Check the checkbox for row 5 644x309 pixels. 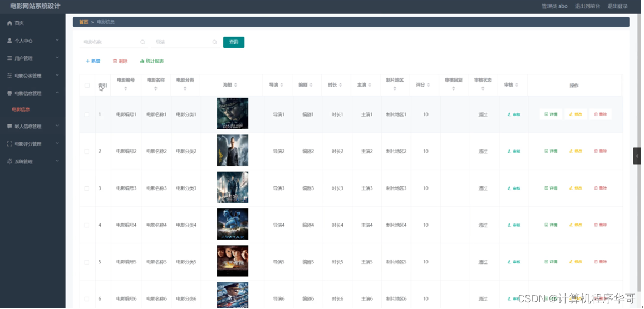coord(87,262)
